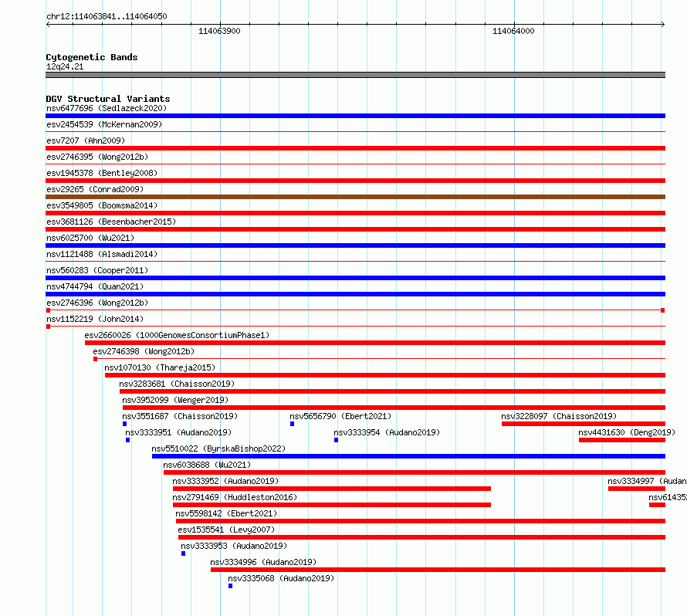Click the chr12:114063841..114064050 region label
Viewport: 687px width, 616px height.
pos(107,16)
